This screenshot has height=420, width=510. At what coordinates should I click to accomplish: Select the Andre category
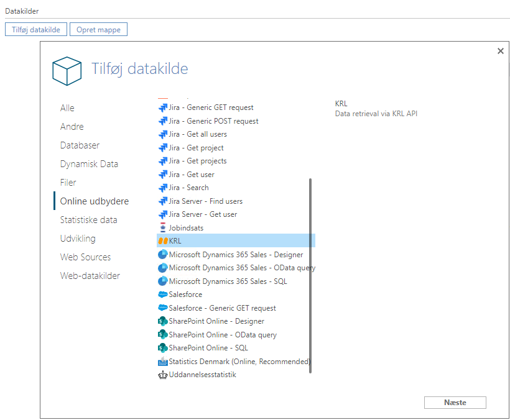click(72, 127)
